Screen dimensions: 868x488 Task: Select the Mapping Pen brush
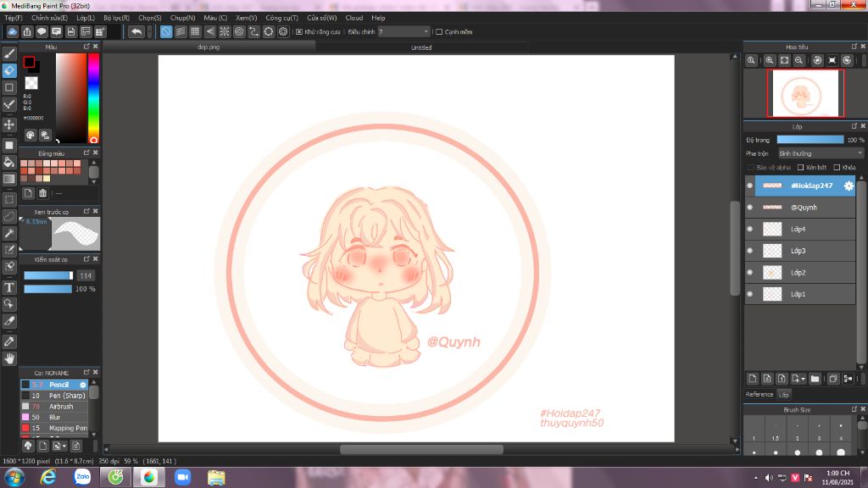tap(54, 428)
